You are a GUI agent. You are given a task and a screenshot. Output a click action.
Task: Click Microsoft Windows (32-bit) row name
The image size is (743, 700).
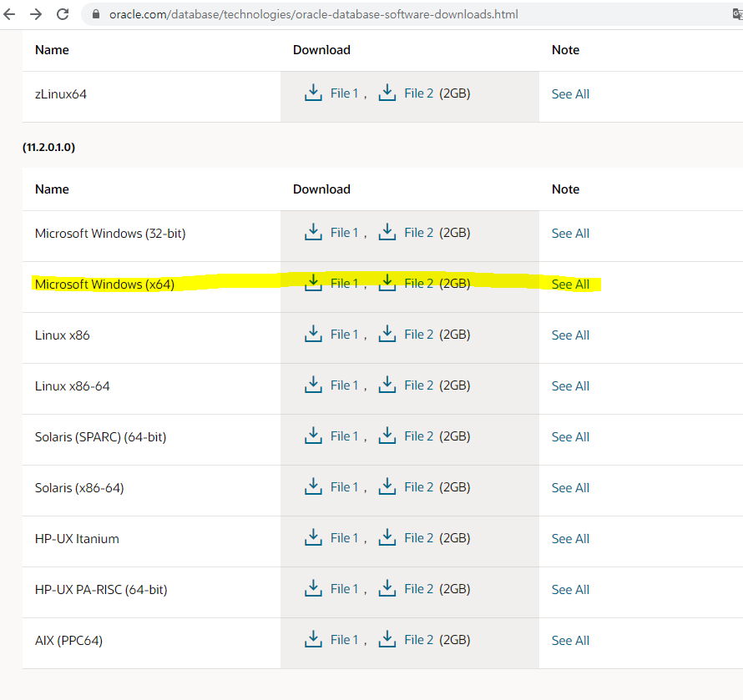[110, 233]
